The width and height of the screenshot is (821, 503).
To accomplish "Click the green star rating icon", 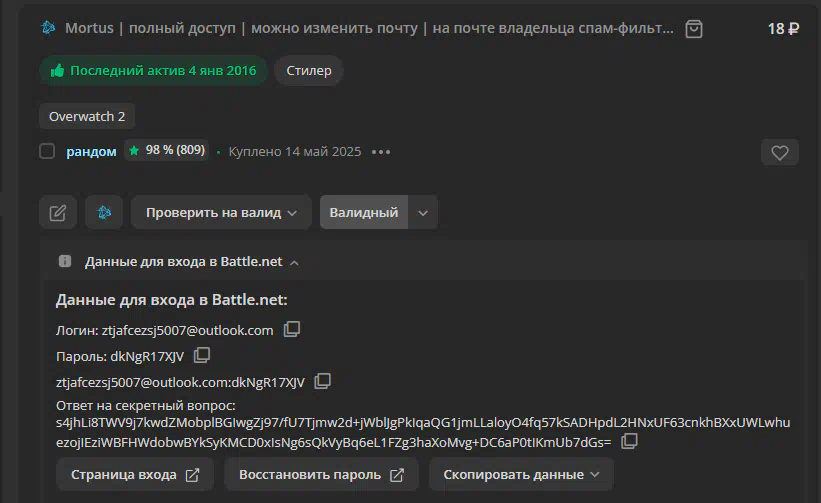I will (x=134, y=151).
